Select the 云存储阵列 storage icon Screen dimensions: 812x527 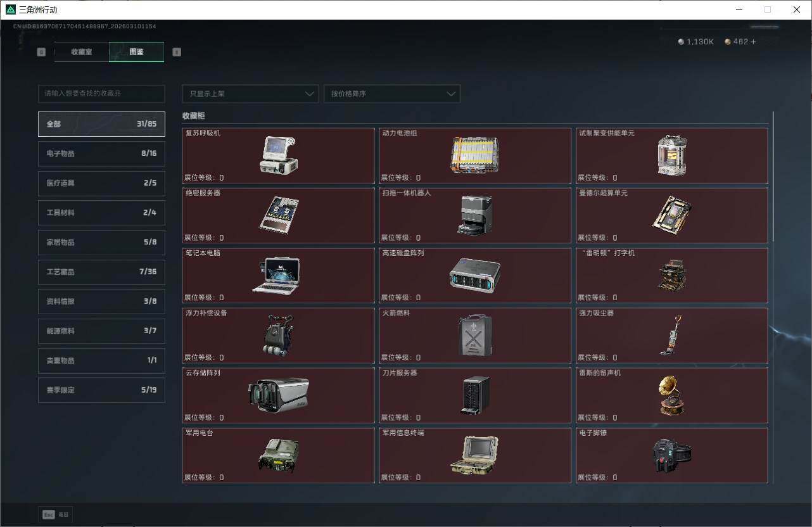pos(278,395)
